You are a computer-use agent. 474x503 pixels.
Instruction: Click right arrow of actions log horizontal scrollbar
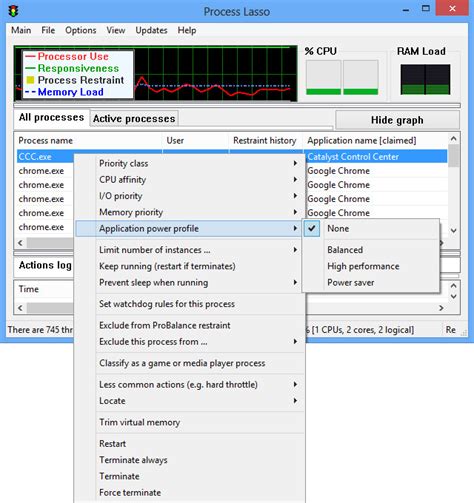(x=441, y=308)
